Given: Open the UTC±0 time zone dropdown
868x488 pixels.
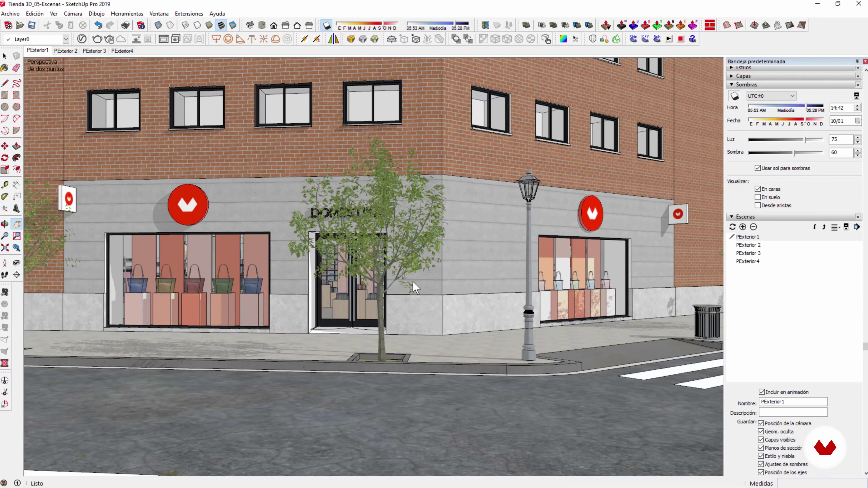Looking at the screenshot, I should 771,96.
